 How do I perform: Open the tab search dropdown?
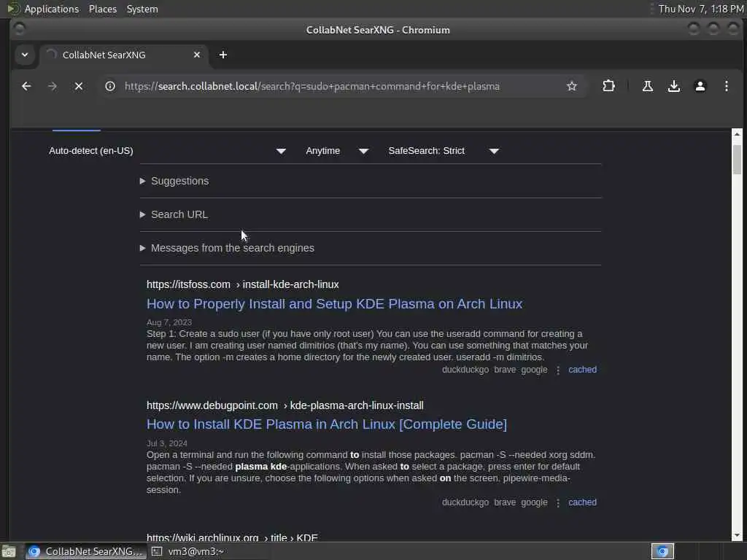25,55
